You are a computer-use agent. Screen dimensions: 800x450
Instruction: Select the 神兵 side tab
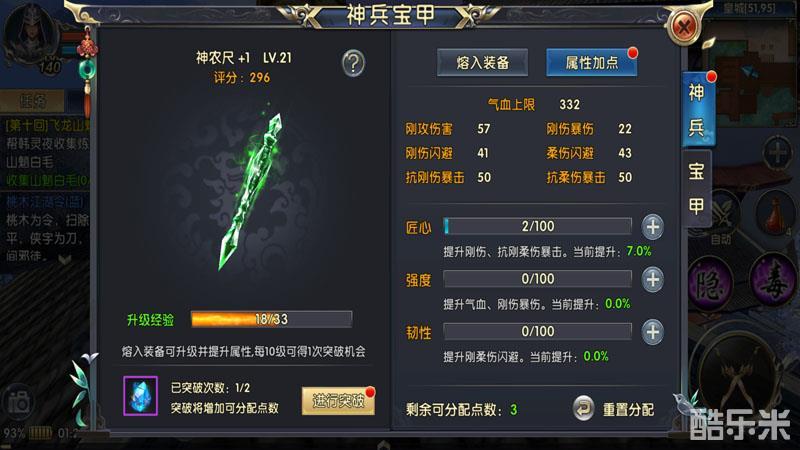click(x=697, y=110)
